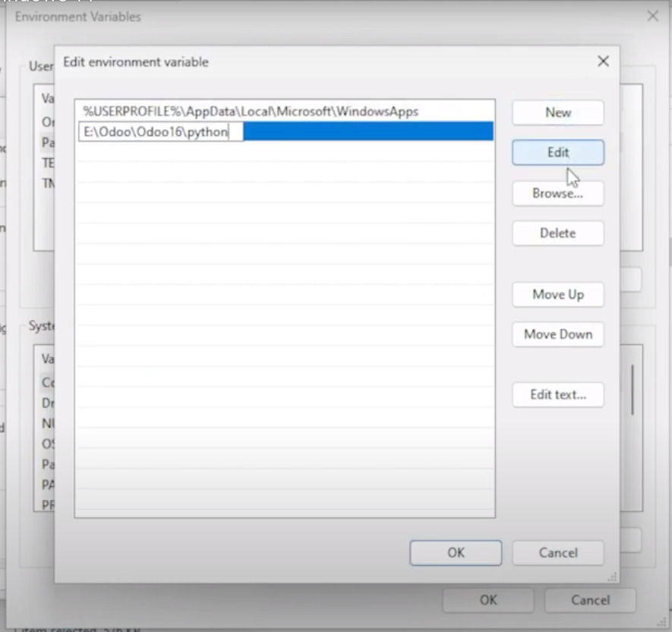This screenshot has width=672, height=632.
Task: Click the first empty row below the python entry
Action: click(x=285, y=152)
